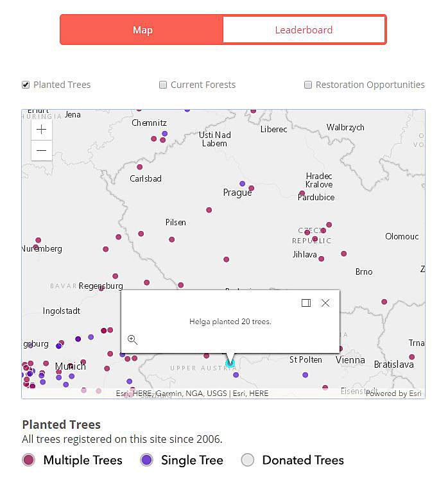Click the Jena city label

click(73, 115)
